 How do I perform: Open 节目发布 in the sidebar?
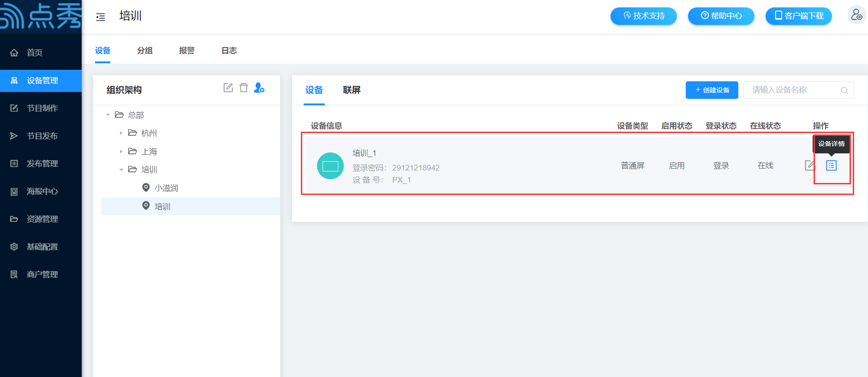coord(41,136)
